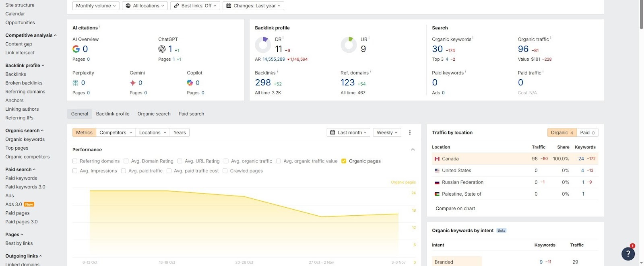This screenshot has width=644, height=266.
Task: Open the help question mark bubble
Action: click(x=628, y=254)
